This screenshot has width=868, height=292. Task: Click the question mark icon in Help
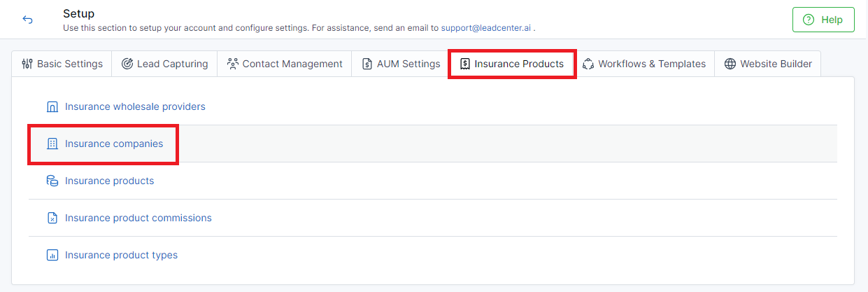click(809, 20)
